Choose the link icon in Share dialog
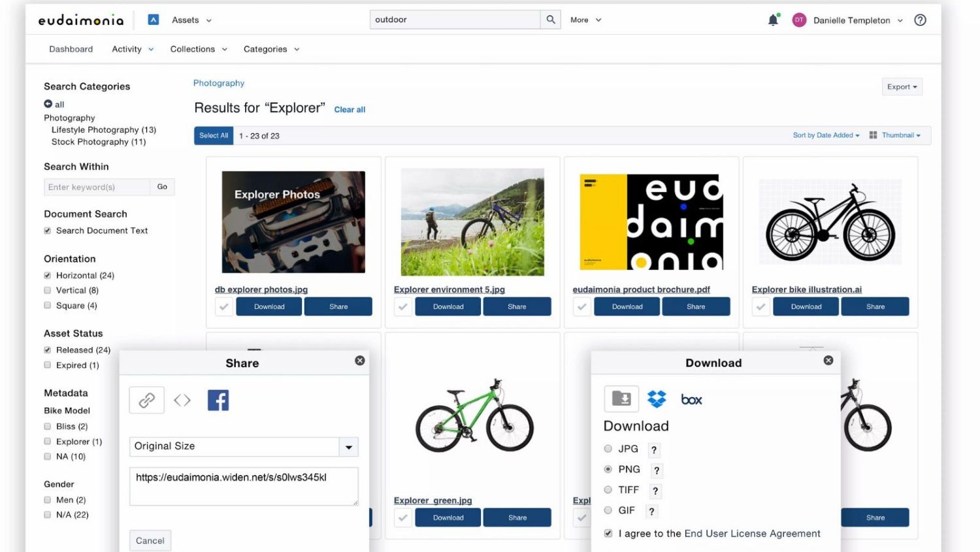 146,400
